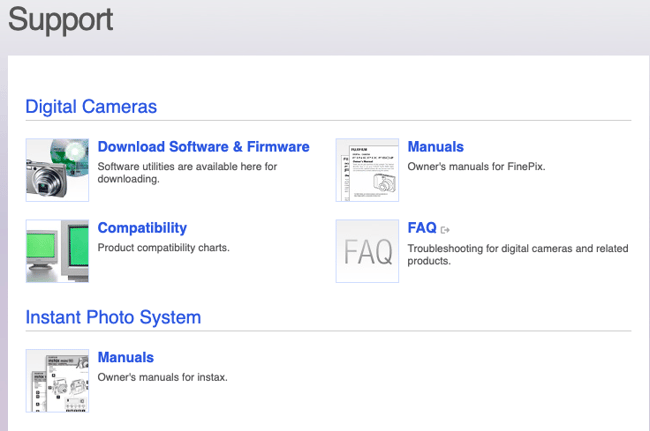Click the Digital Cameras section heading
This screenshot has height=431, width=650.
pos(91,106)
